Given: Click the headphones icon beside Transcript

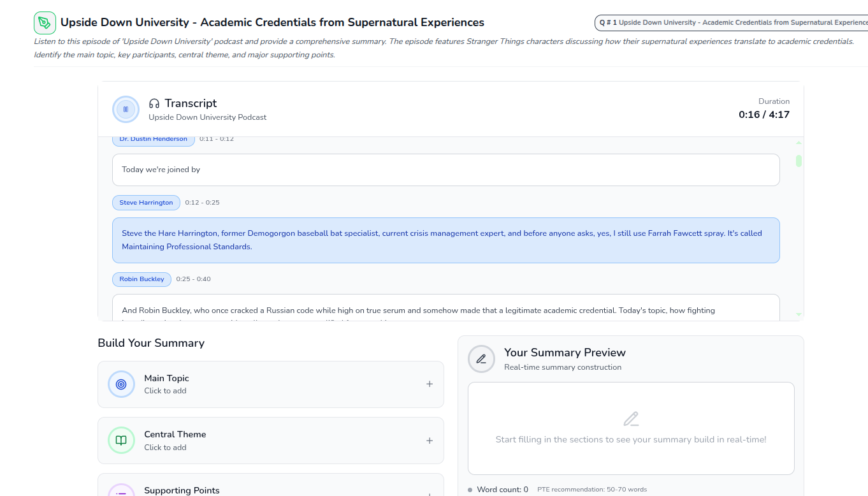Looking at the screenshot, I should click(x=154, y=103).
